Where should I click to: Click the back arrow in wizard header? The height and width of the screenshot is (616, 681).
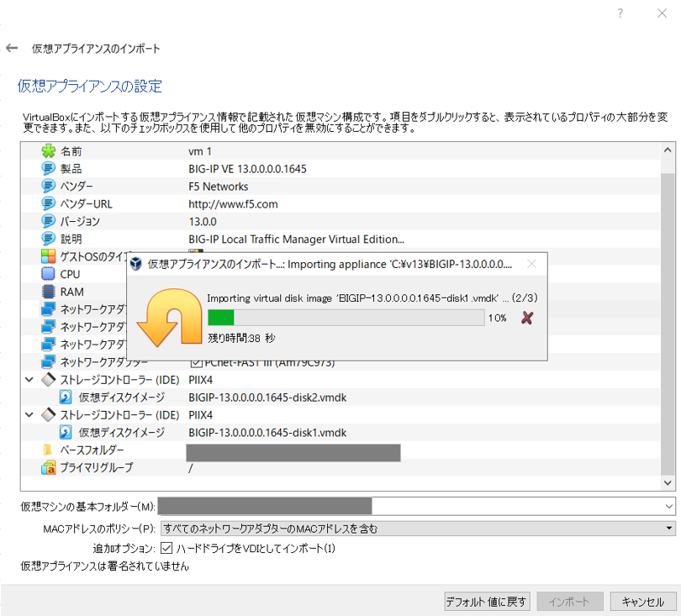pos(12,49)
